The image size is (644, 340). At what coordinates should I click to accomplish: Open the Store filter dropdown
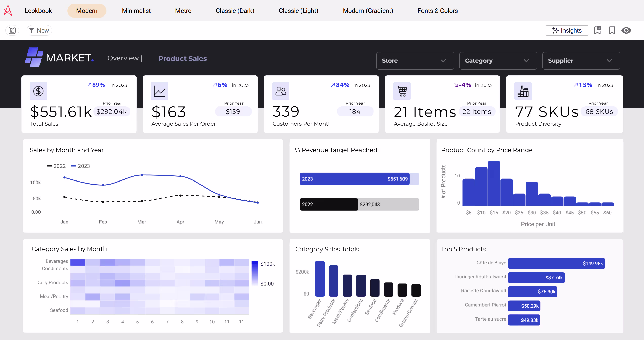pyautogui.click(x=415, y=61)
